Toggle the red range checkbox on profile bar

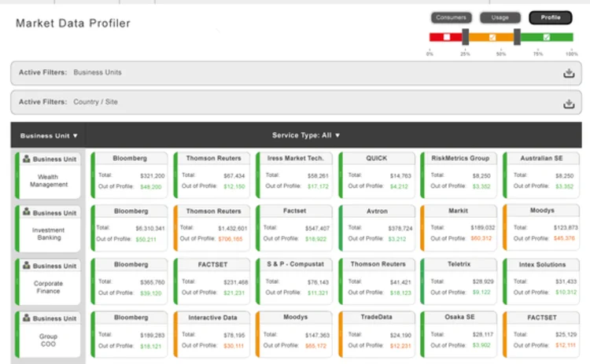pos(447,37)
